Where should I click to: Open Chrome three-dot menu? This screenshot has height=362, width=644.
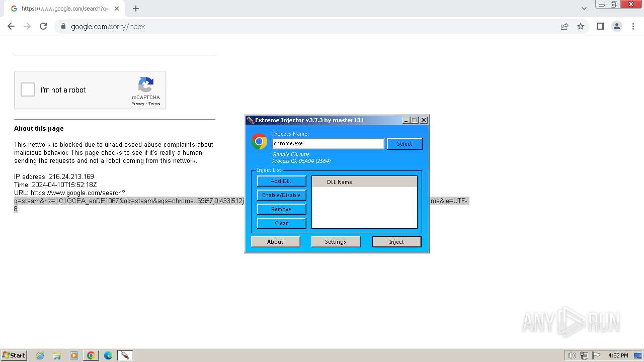(x=633, y=26)
